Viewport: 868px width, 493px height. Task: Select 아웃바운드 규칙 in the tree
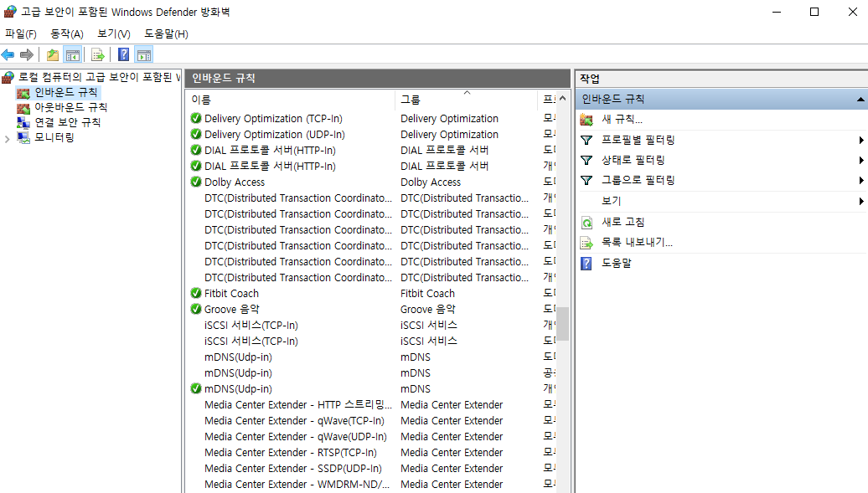pos(71,107)
